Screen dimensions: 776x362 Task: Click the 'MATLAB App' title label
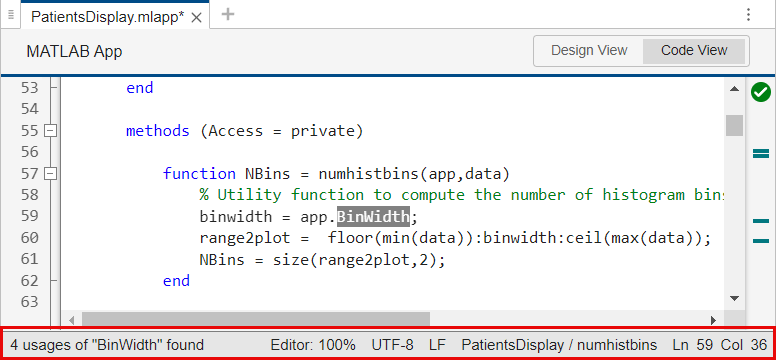pyautogui.click(x=74, y=52)
